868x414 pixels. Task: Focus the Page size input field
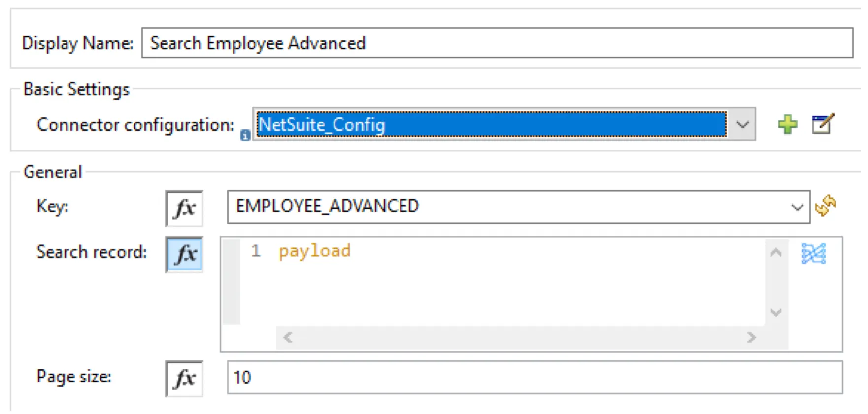[535, 378]
